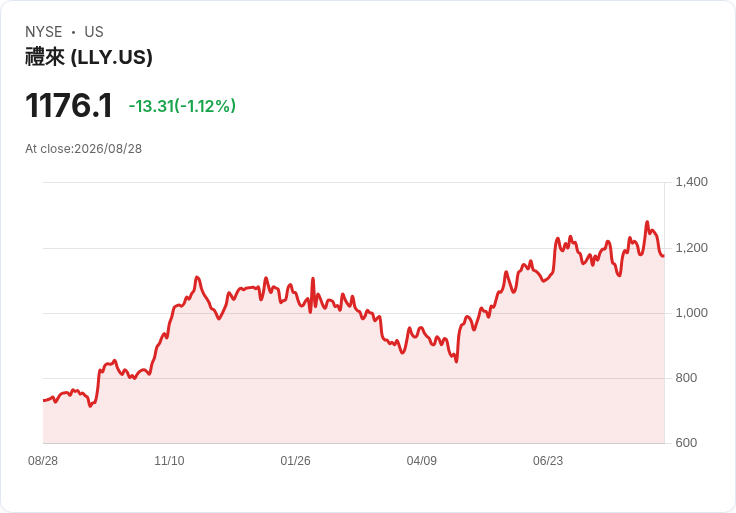The height and width of the screenshot is (513, 736).
Task: Select the 04/09 date on x-axis
Action: coord(422,461)
